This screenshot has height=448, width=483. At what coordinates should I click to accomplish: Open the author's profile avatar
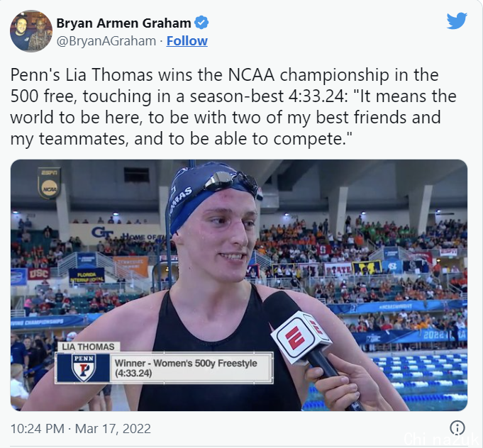coord(31,31)
